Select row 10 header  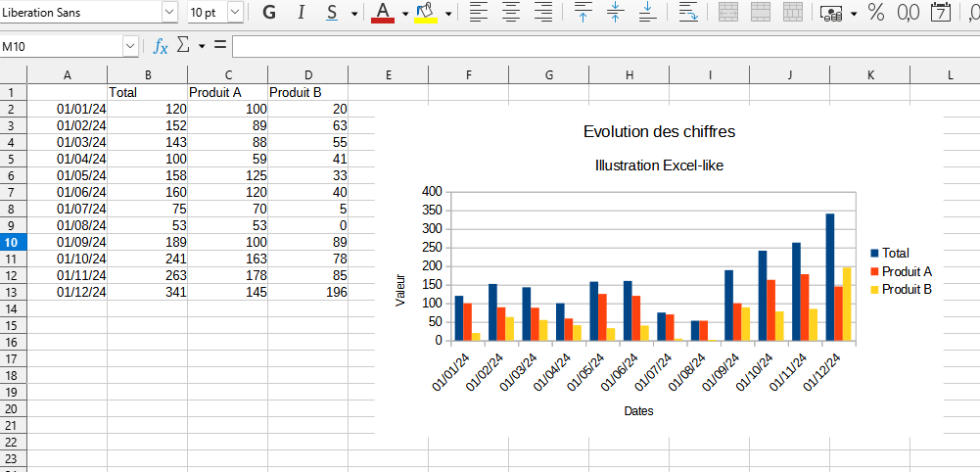(x=13, y=242)
